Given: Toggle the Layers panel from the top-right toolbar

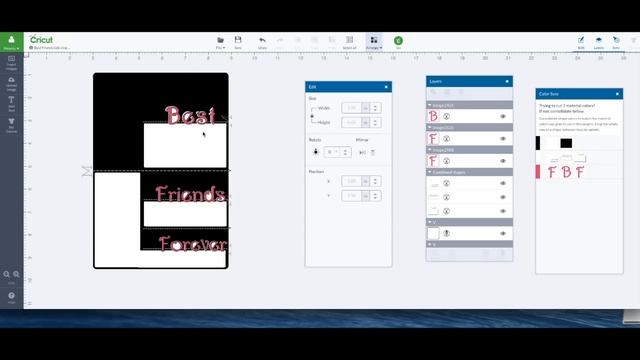Looking at the screenshot, I should 598,42.
